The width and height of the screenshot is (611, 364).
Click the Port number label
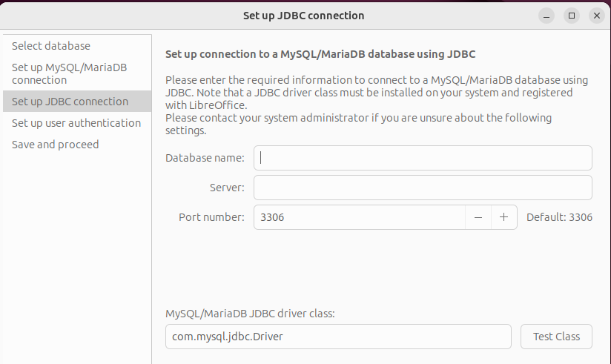(x=211, y=217)
